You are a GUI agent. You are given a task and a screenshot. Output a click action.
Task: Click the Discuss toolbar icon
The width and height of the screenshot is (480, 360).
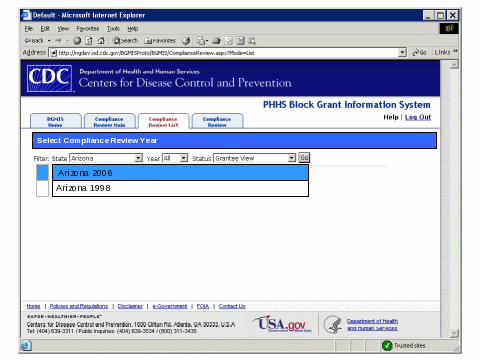[x=240, y=41]
